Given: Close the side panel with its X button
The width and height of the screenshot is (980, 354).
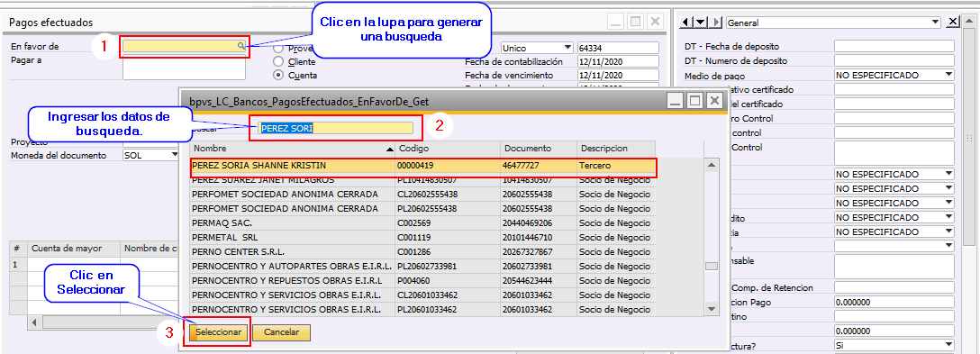Looking at the screenshot, I should tap(952, 23).
